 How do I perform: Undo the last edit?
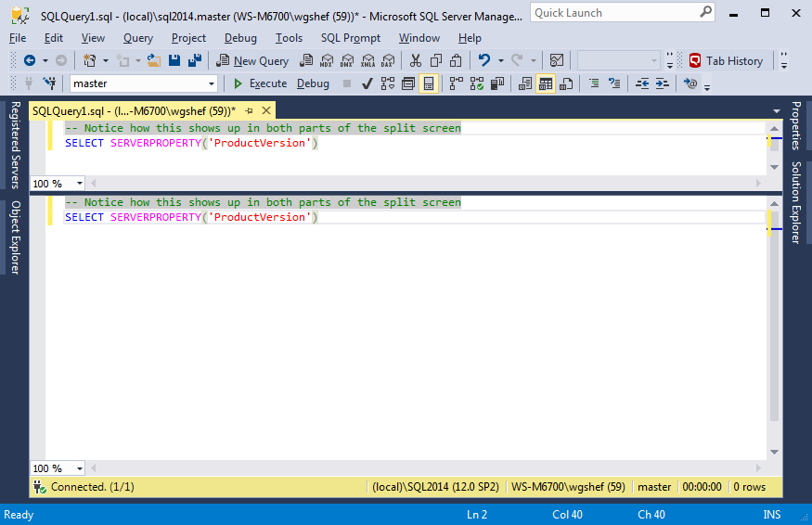484,60
